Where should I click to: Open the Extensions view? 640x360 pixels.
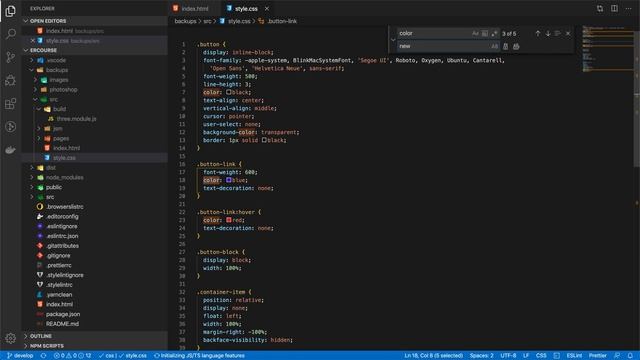point(11,103)
